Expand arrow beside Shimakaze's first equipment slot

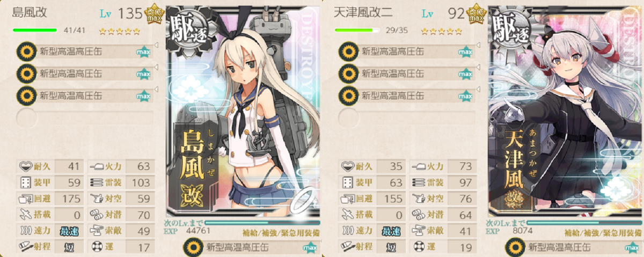(156, 45)
